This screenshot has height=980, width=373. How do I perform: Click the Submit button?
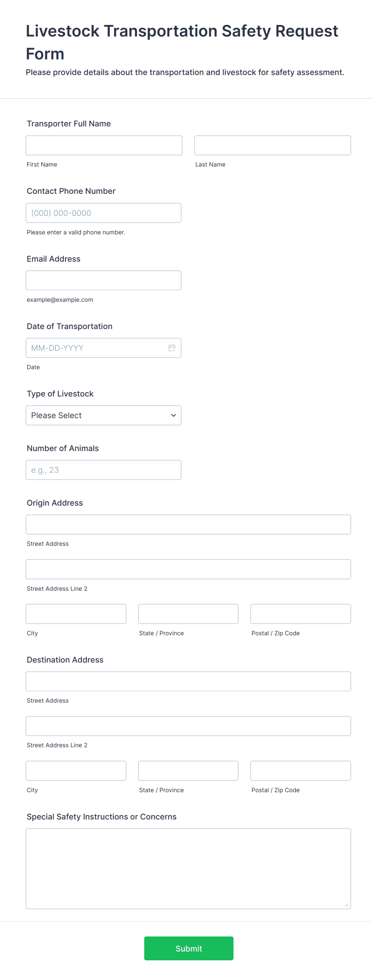pyautogui.click(x=189, y=948)
